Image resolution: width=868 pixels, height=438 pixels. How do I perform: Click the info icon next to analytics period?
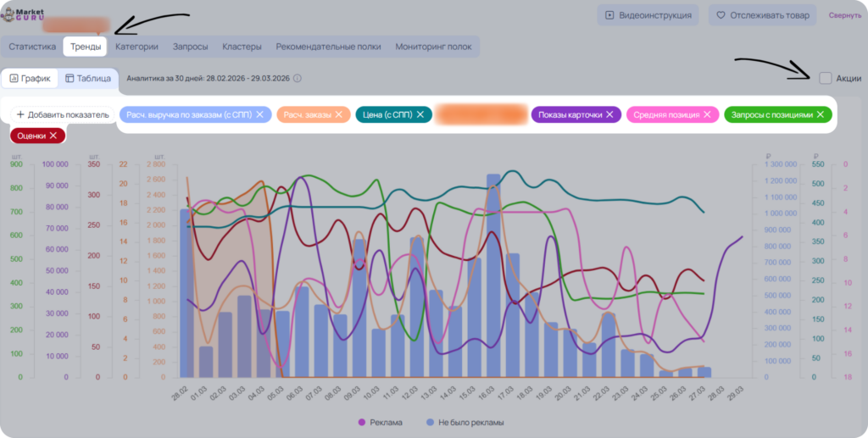pos(298,79)
